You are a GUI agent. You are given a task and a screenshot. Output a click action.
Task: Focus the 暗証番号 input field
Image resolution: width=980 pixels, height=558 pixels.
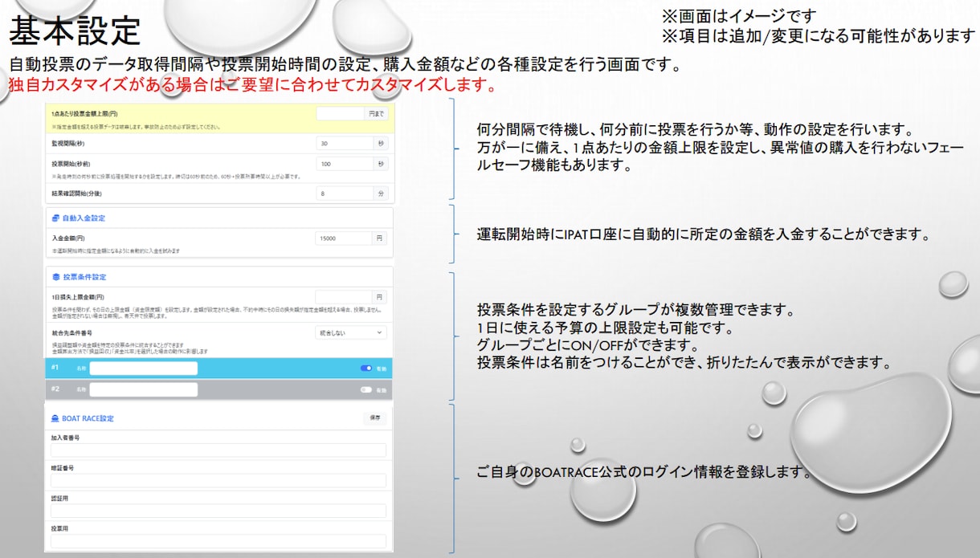tap(218, 480)
